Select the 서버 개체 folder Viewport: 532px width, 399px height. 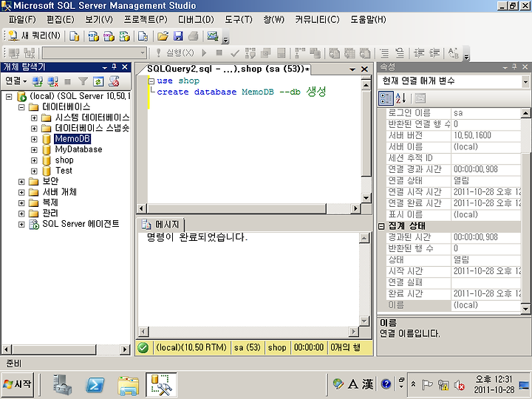(x=59, y=192)
